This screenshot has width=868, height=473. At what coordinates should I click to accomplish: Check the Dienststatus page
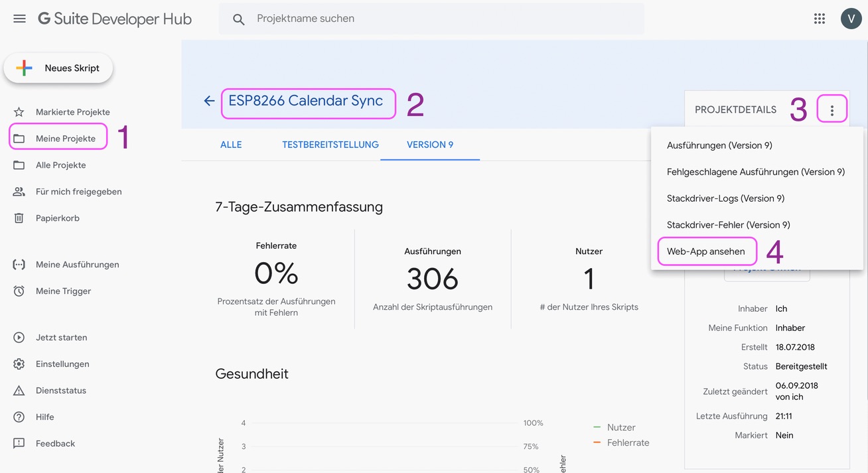click(60, 391)
